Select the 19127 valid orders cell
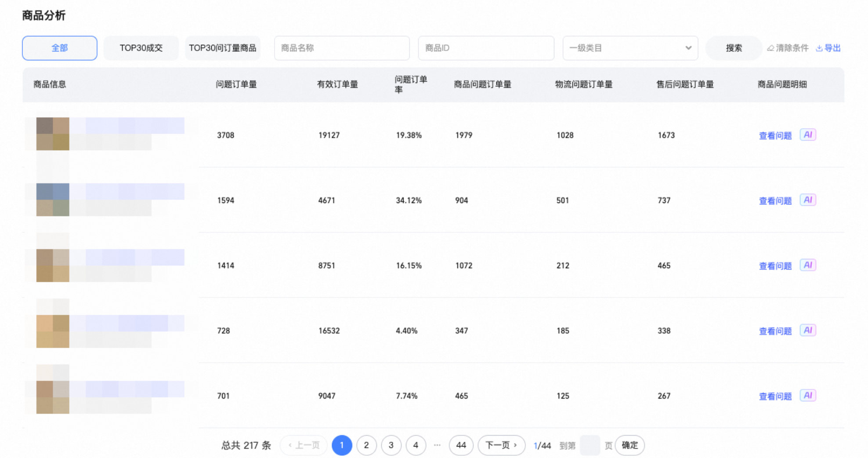 coord(329,135)
